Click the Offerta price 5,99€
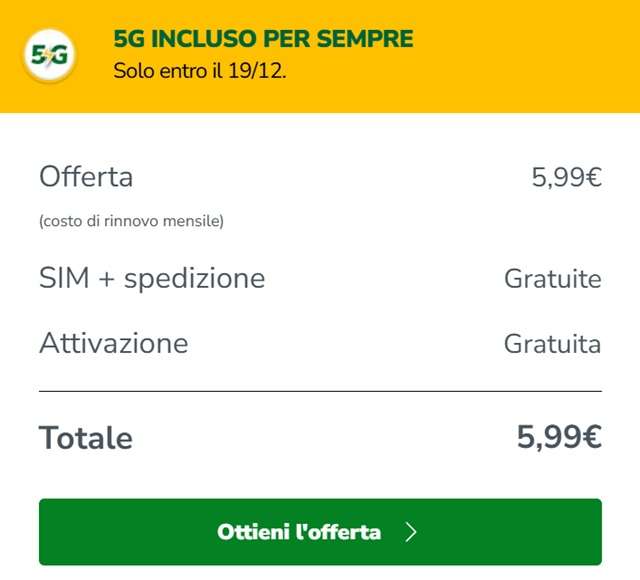 [x=566, y=177]
